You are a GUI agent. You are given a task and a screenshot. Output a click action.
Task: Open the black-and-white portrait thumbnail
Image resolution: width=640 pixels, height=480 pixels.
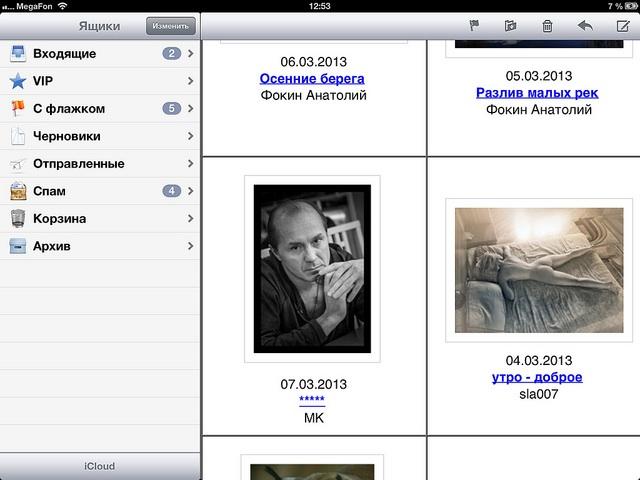click(x=312, y=269)
